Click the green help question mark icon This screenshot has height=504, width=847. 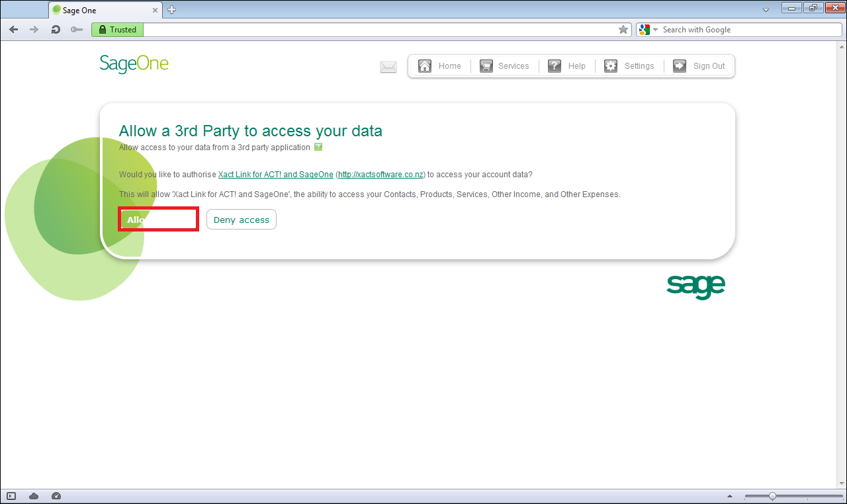click(x=318, y=147)
